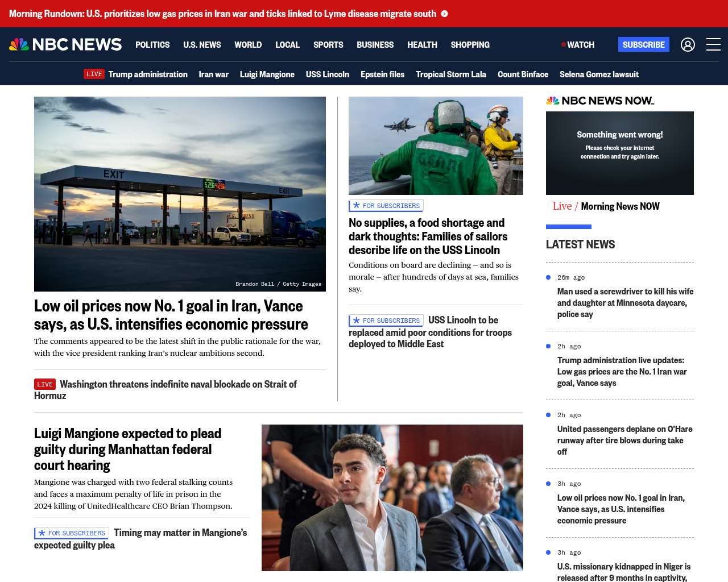Image resolution: width=728 pixels, height=582 pixels.
Task: Open the Luigi Mangione courtroom photo
Action: point(392,498)
